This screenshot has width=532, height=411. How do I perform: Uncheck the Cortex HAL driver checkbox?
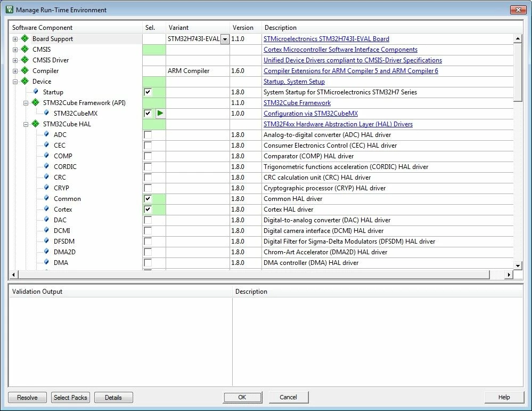click(148, 209)
